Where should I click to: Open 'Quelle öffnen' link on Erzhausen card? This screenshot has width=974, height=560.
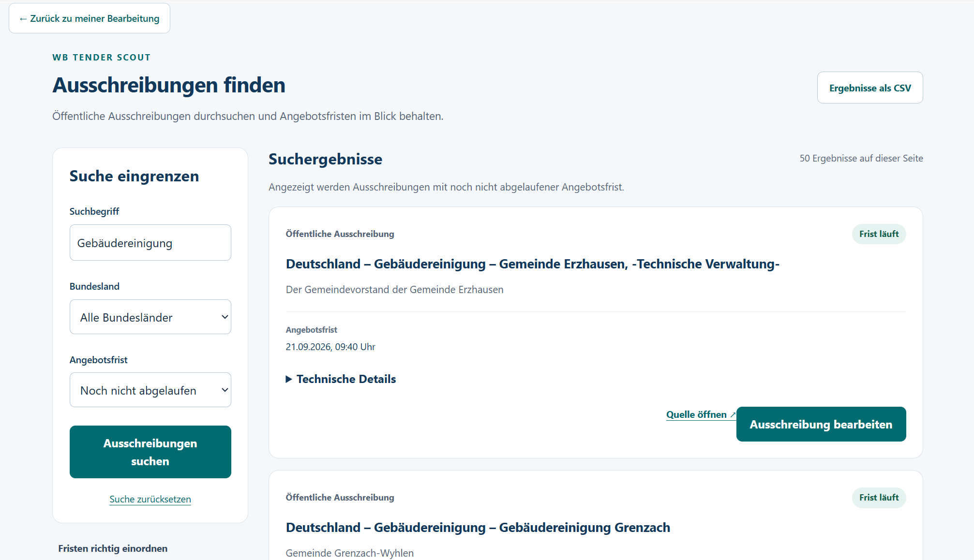[x=701, y=414]
